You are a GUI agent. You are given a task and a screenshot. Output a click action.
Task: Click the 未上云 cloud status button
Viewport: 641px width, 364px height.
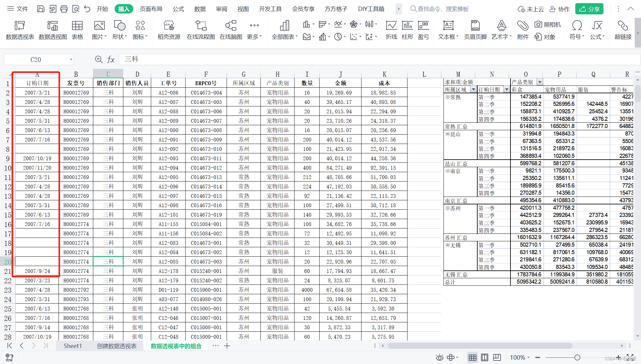(531, 9)
